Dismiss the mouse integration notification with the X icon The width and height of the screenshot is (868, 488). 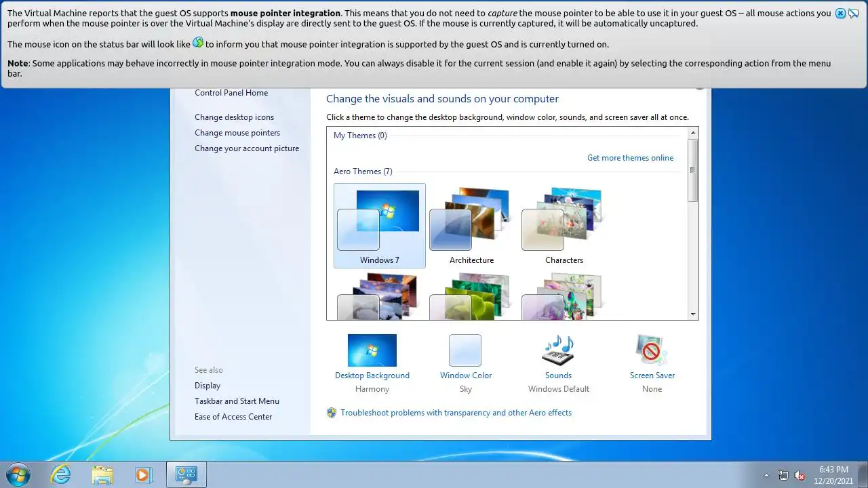coord(840,14)
